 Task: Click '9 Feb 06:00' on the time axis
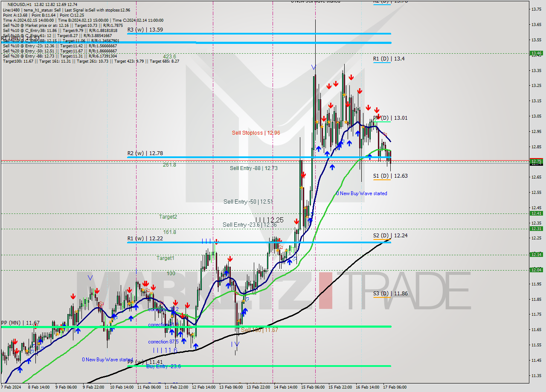(x=67, y=387)
